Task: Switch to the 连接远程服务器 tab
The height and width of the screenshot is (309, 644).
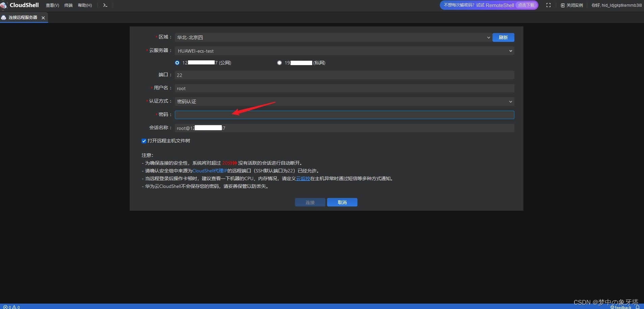Action: [x=23, y=18]
